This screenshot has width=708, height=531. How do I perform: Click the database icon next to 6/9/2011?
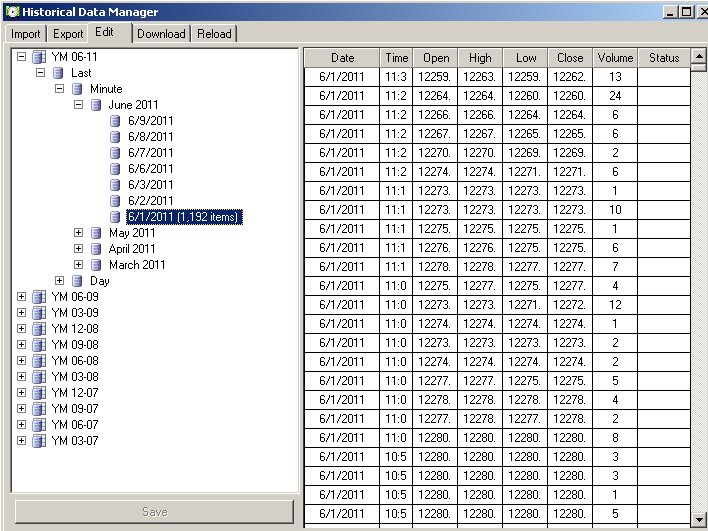pos(115,121)
